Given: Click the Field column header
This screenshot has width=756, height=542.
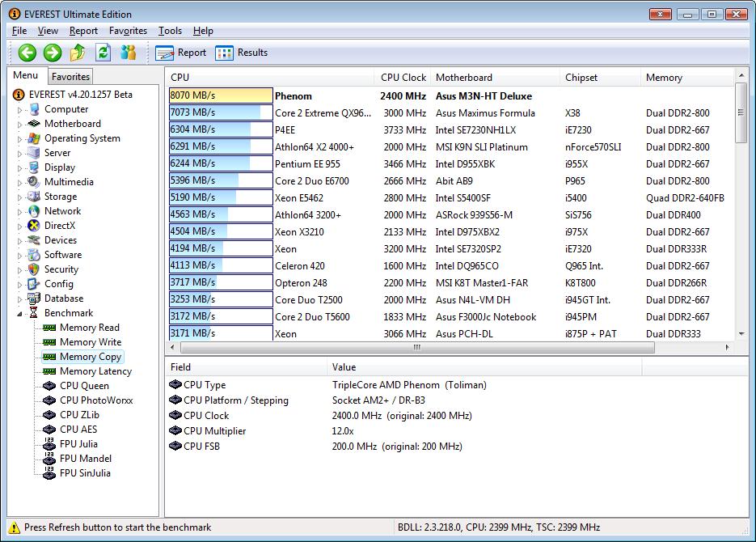Looking at the screenshot, I should [246, 367].
